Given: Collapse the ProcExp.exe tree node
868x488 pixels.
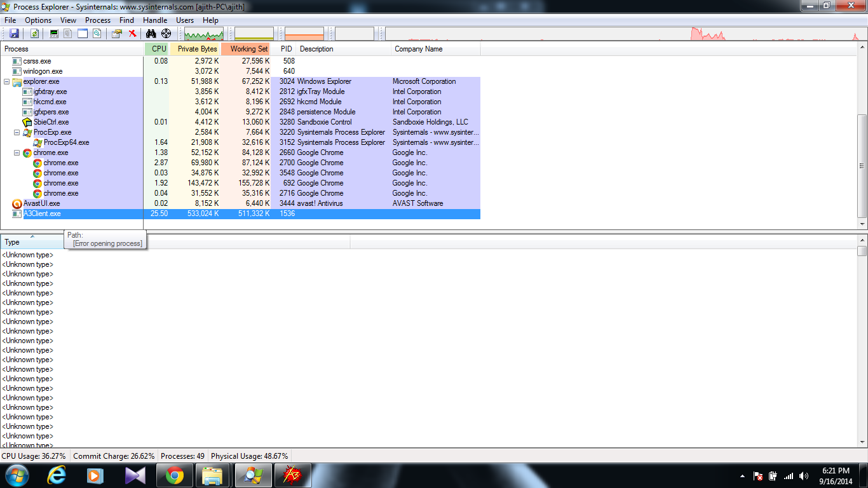Looking at the screenshot, I should (17, 132).
